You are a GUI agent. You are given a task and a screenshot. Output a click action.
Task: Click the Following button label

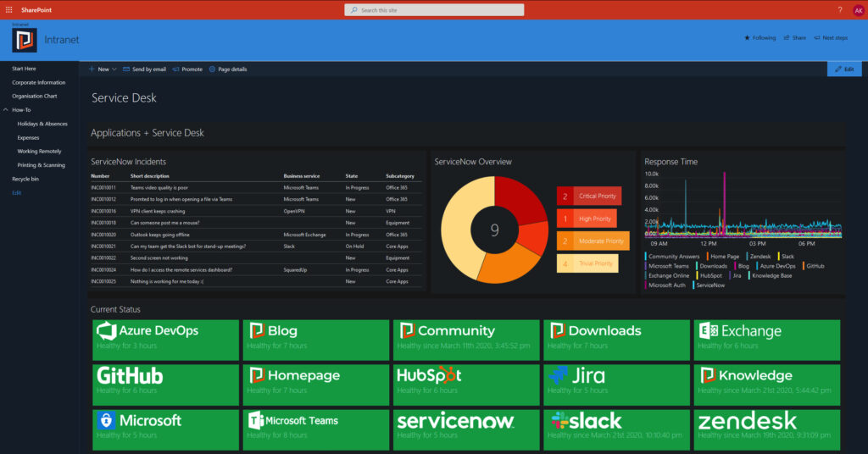coord(764,37)
